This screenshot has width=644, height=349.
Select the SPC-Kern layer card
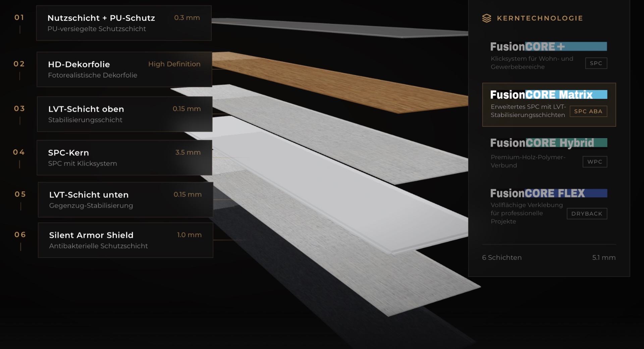[x=124, y=158]
